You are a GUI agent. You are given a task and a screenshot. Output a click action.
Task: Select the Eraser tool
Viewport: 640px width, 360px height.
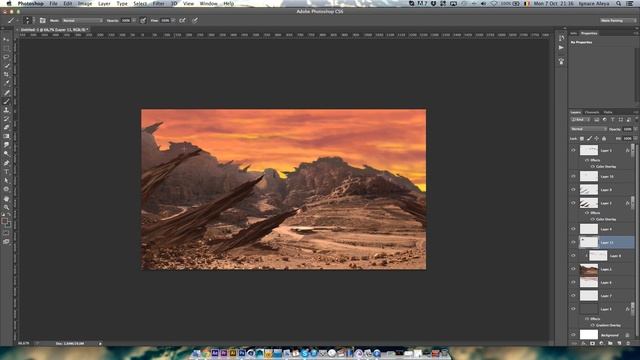tap(6, 127)
